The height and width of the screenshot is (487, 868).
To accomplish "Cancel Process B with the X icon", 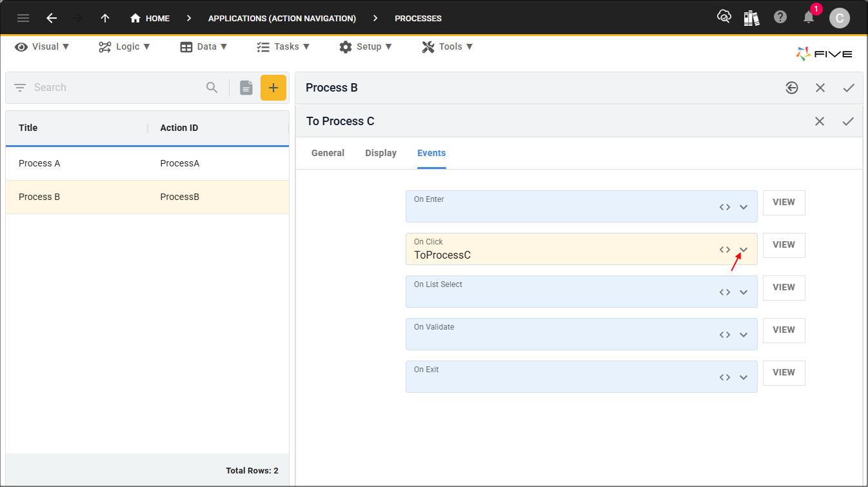I will 820,88.
